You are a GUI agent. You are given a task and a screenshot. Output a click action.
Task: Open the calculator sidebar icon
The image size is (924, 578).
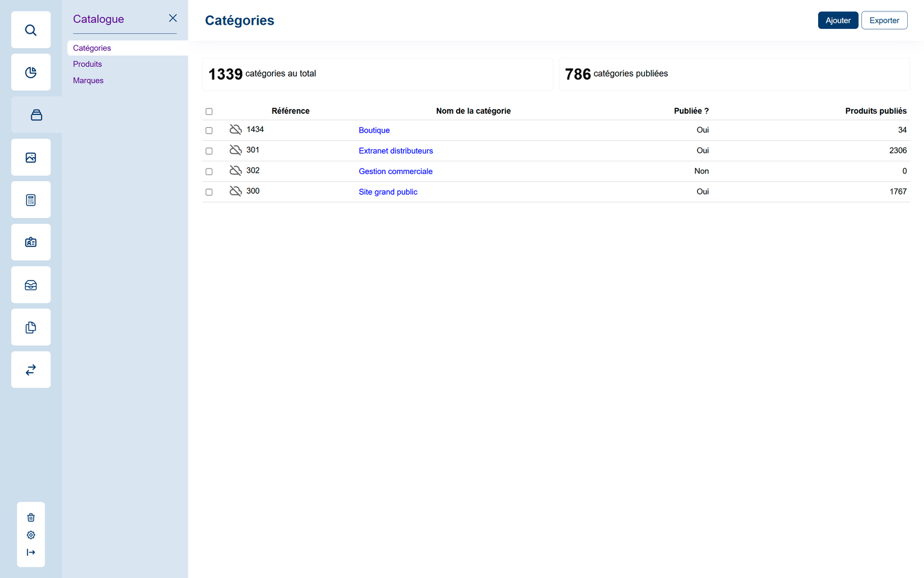[x=31, y=200]
